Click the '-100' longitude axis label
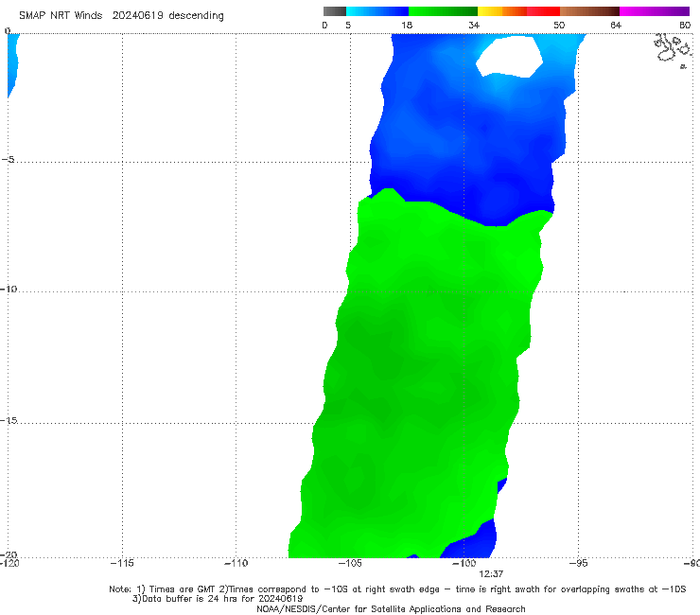Viewport: 700px width, 615px height. coord(464,563)
